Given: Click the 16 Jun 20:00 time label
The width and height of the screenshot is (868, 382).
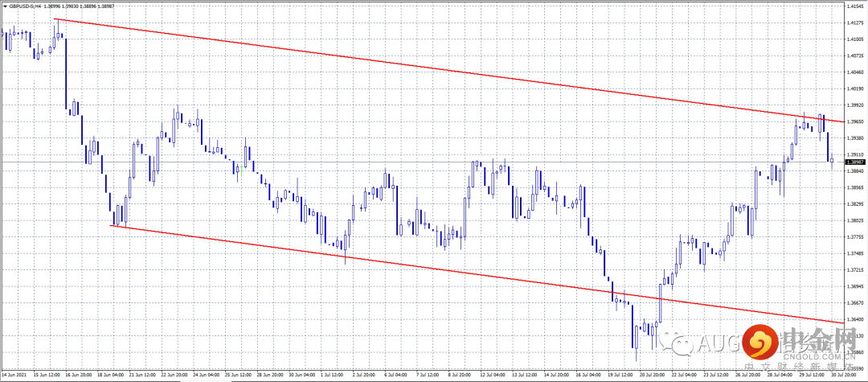Looking at the screenshot, I should 80,374.
